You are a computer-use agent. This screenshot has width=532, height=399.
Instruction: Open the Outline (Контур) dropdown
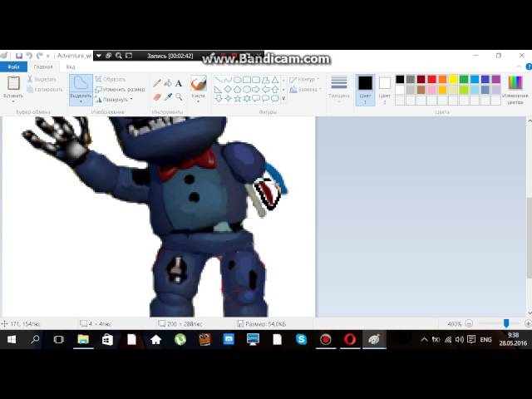[x=304, y=80]
